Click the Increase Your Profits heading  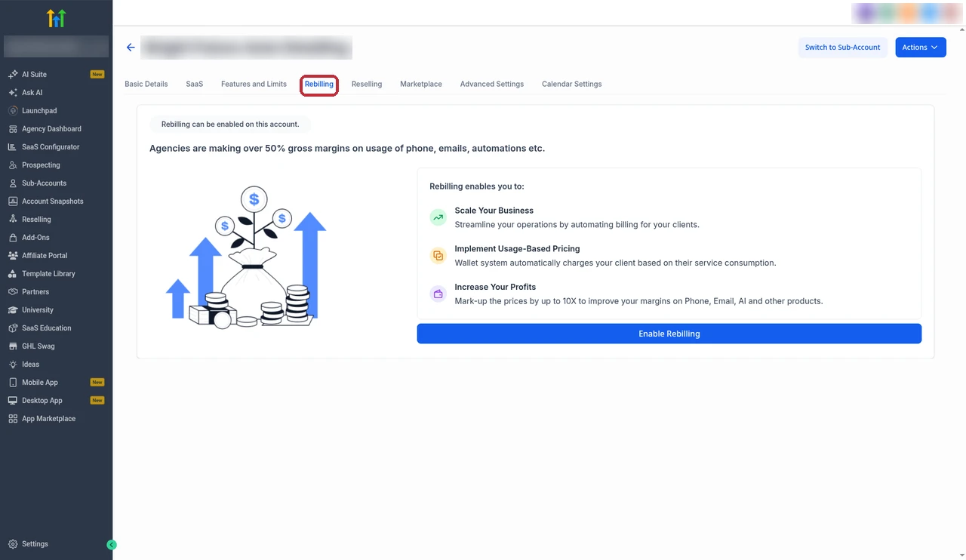(495, 288)
